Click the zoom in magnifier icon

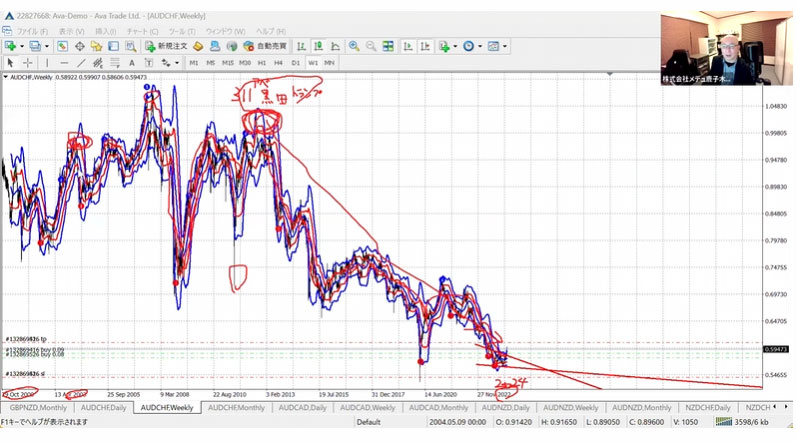(x=354, y=46)
